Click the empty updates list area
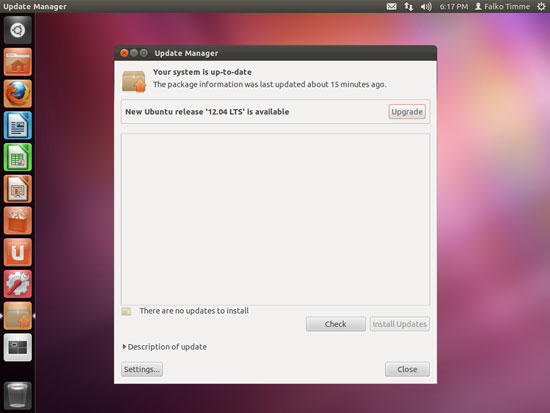The image size is (550, 413). [275, 219]
